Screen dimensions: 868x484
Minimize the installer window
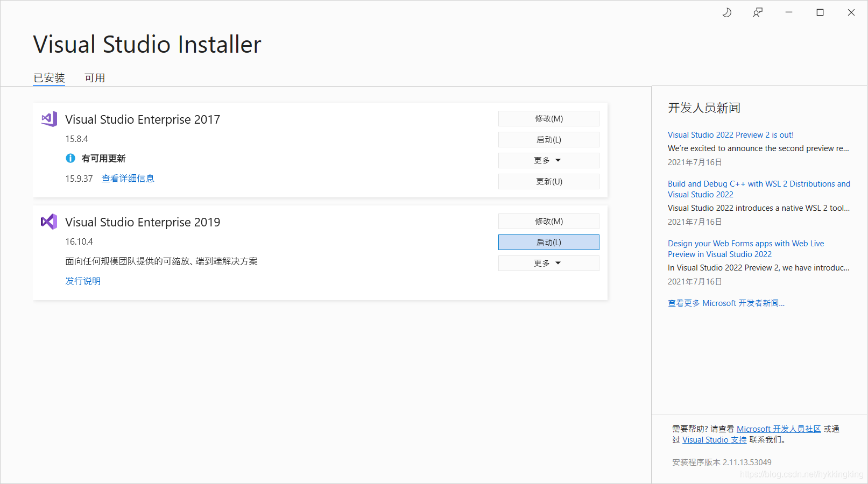point(789,12)
